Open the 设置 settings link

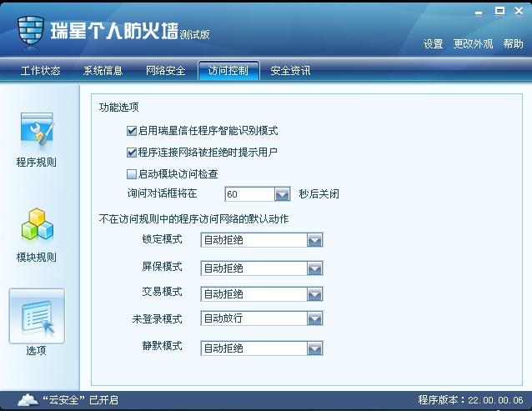tap(434, 43)
